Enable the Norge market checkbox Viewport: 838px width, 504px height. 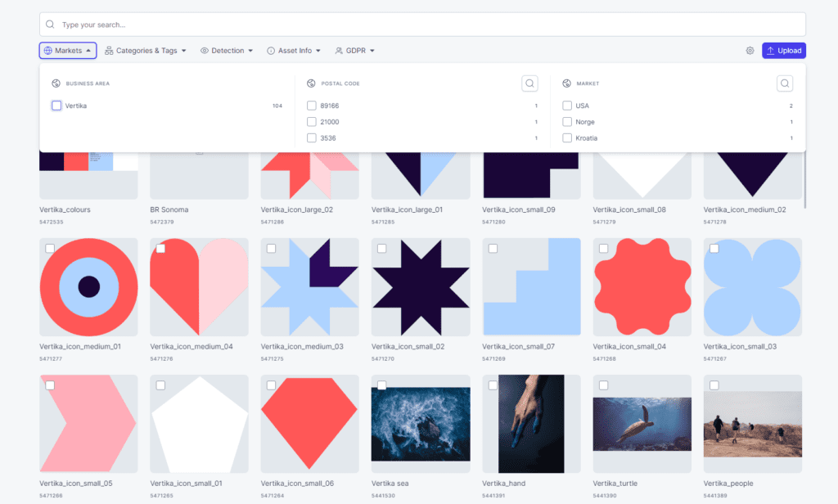[x=567, y=122]
